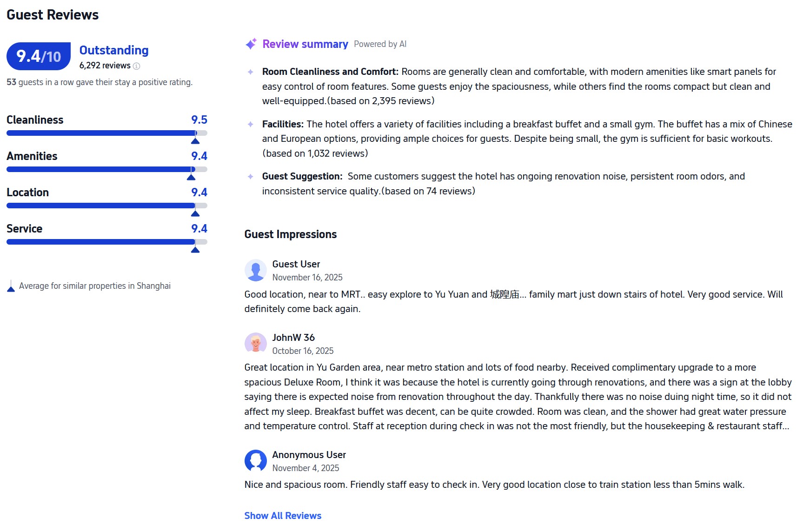Click the Room Cleanliness and Comfort bullet sparkle
Screen dimensions: 797x532
coord(251,72)
